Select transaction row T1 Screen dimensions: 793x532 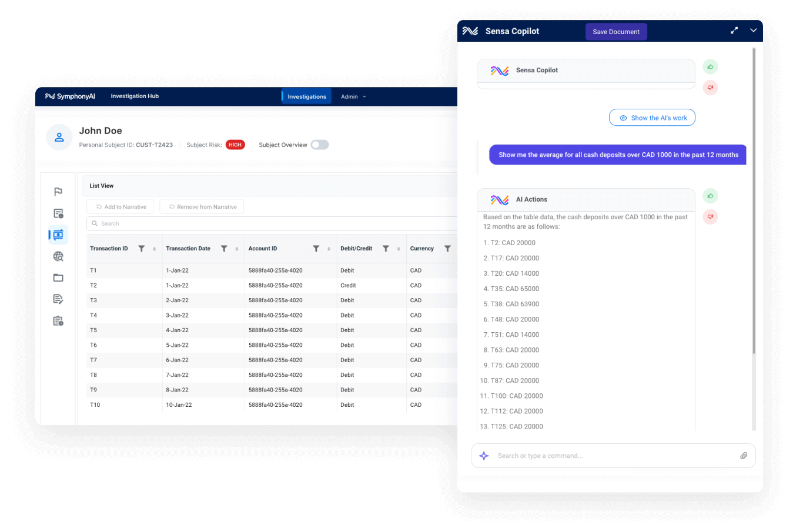click(x=272, y=270)
